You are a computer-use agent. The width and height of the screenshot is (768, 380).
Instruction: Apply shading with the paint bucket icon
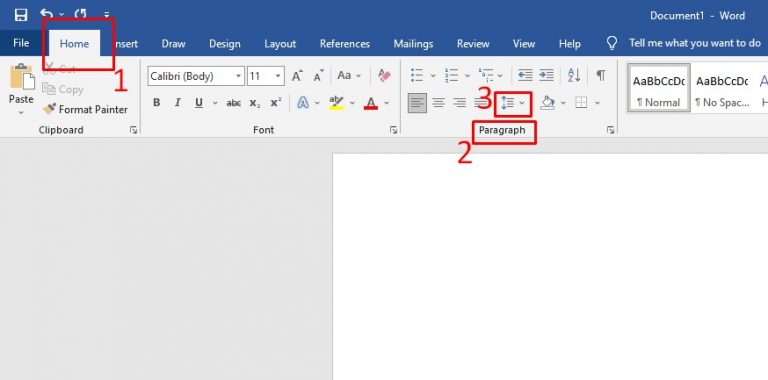pyautogui.click(x=548, y=103)
